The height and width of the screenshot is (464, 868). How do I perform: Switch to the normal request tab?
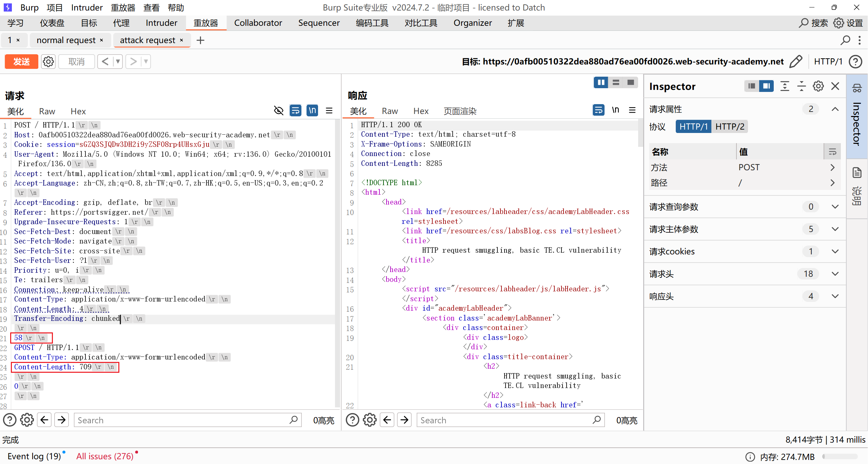[x=66, y=40]
